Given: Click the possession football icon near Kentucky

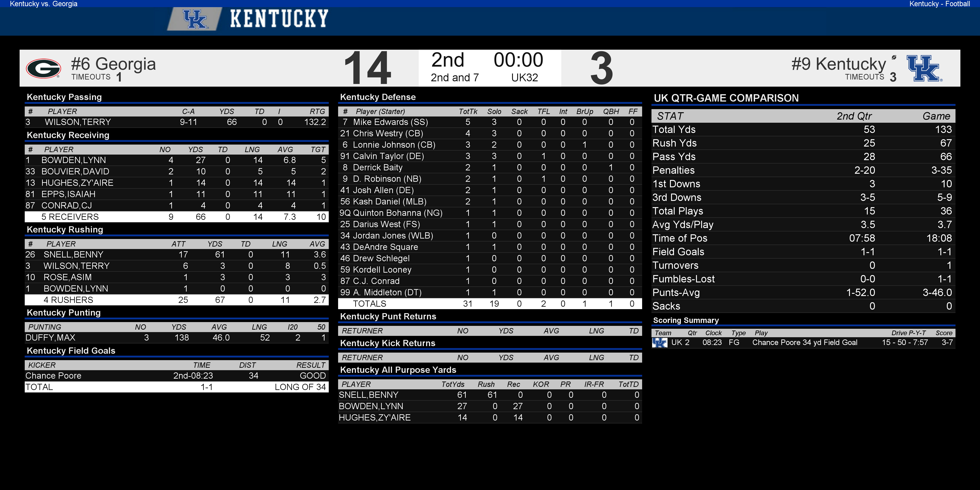Looking at the screenshot, I should tap(894, 57).
